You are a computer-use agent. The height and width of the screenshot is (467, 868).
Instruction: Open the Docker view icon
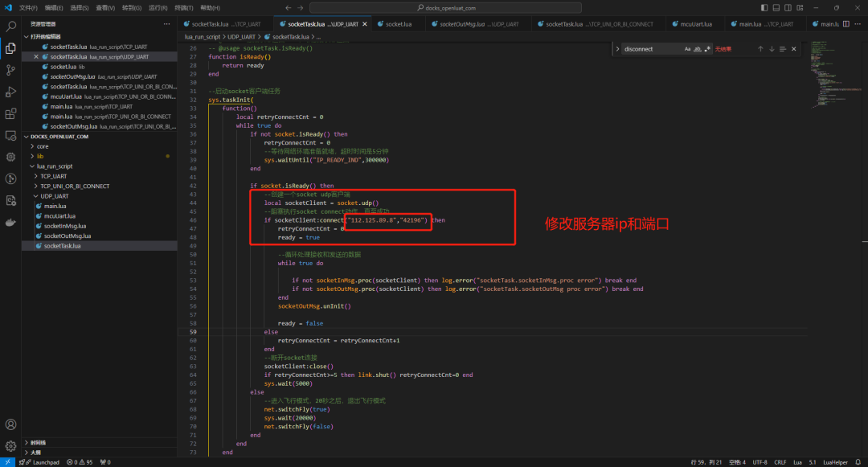pyautogui.click(x=10, y=223)
